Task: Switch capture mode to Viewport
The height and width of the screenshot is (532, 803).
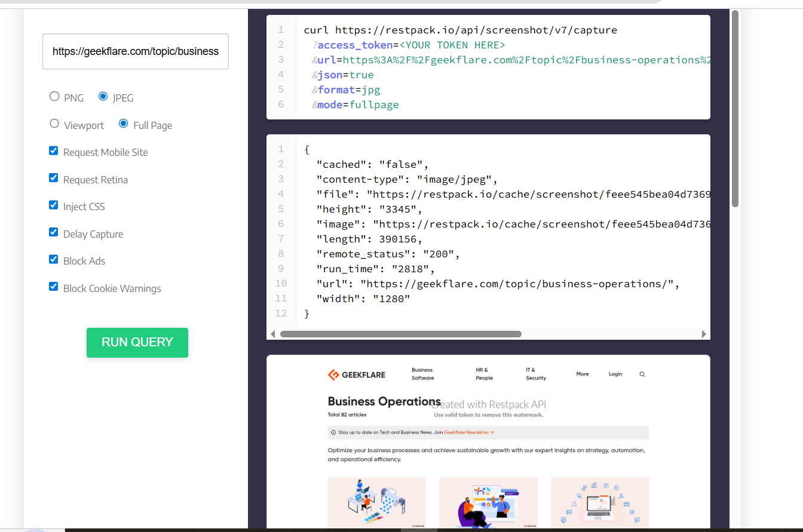Action: click(x=54, y=124)
